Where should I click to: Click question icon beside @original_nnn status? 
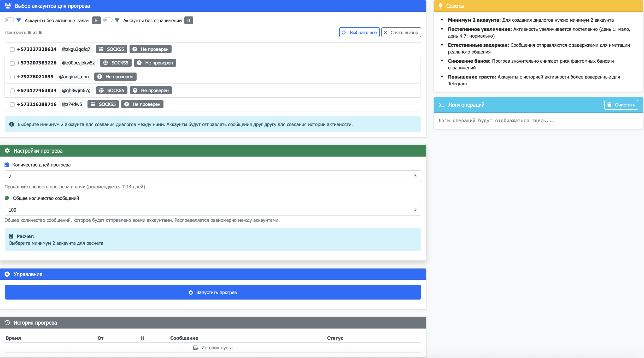[99, 77]
